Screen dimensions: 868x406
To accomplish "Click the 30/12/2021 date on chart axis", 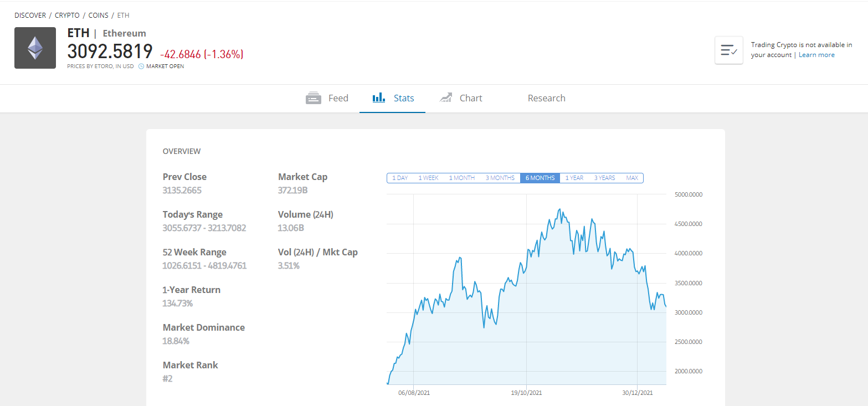I will [638, 393].
